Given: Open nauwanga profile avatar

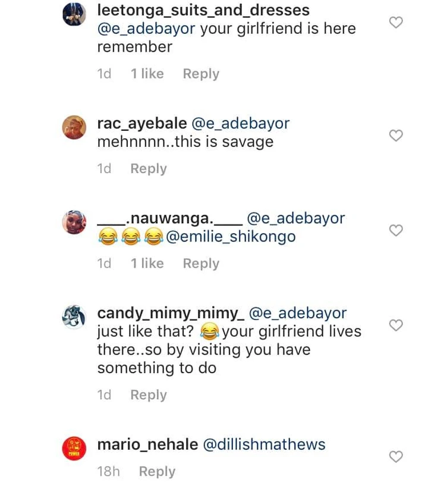Looking at the screenshot, I should [74, 222].
